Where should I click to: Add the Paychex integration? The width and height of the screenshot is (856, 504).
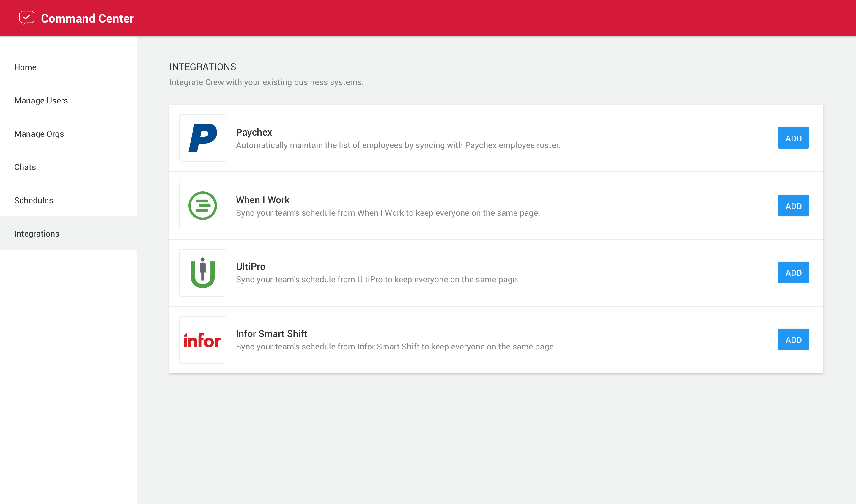[793, 138]
